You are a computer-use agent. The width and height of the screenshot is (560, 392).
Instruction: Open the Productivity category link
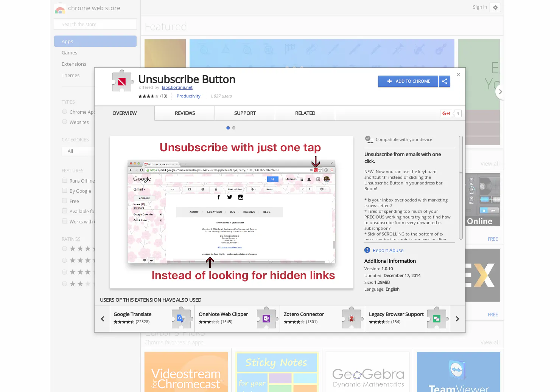pos(188,96)
